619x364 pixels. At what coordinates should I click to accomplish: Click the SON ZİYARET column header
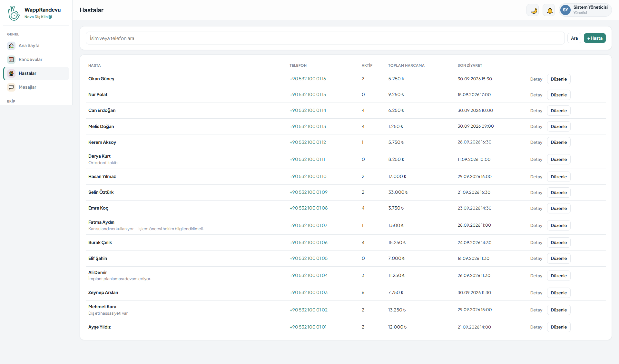coord(470,65)
